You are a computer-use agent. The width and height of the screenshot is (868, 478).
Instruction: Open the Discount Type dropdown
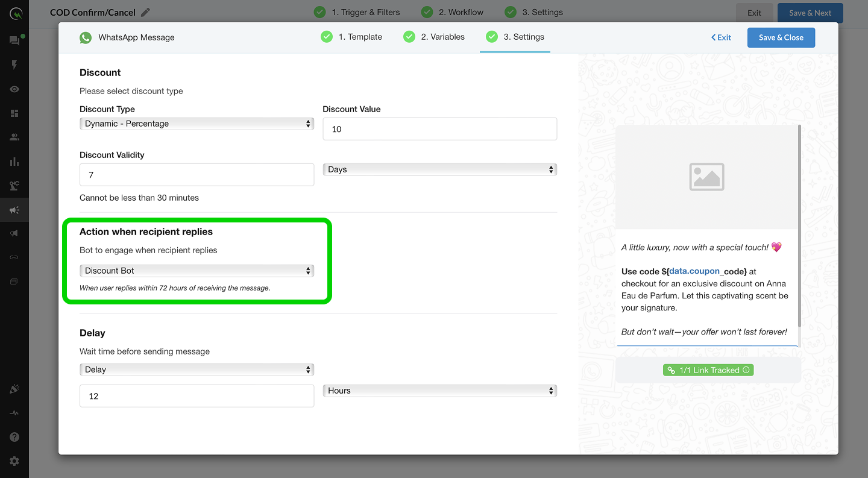197,124
